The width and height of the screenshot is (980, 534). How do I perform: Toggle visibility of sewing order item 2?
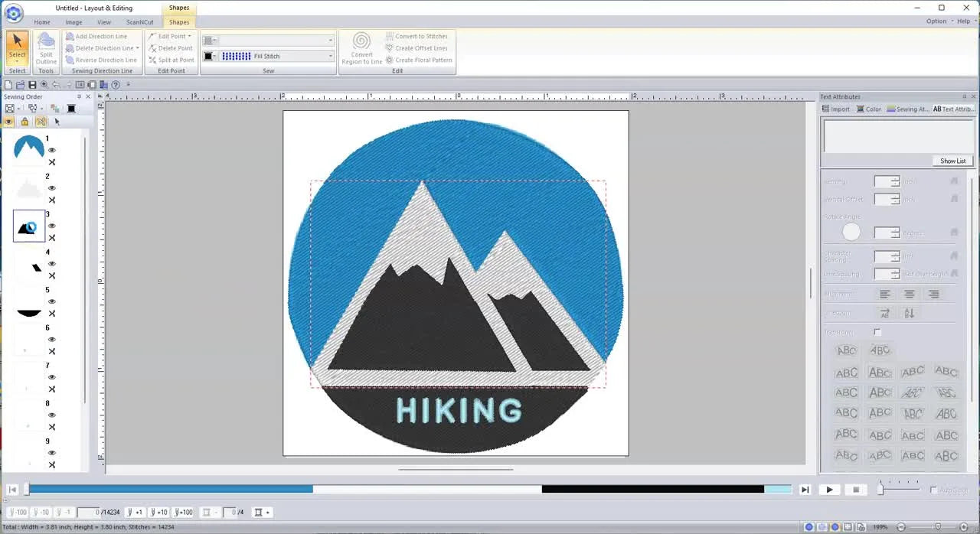pos(51,187)
